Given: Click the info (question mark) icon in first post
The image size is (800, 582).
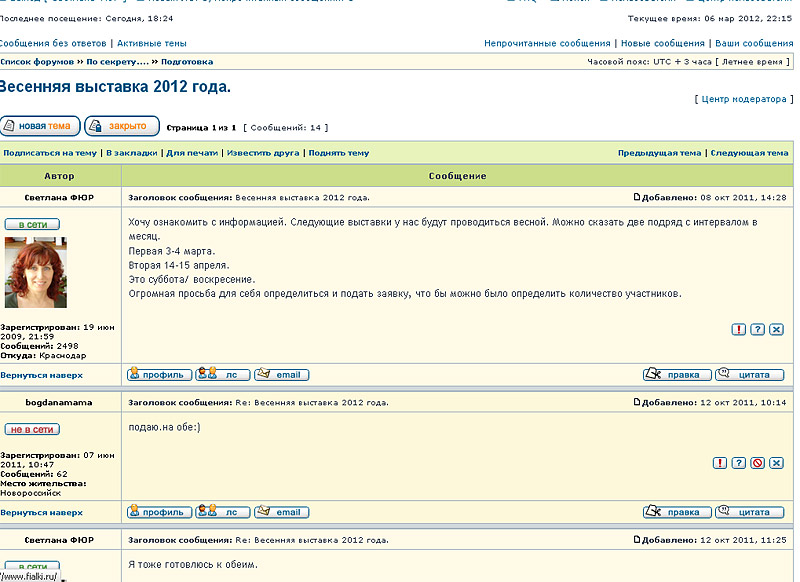Looking at the screenshot, I should click(x=758, y=330).
